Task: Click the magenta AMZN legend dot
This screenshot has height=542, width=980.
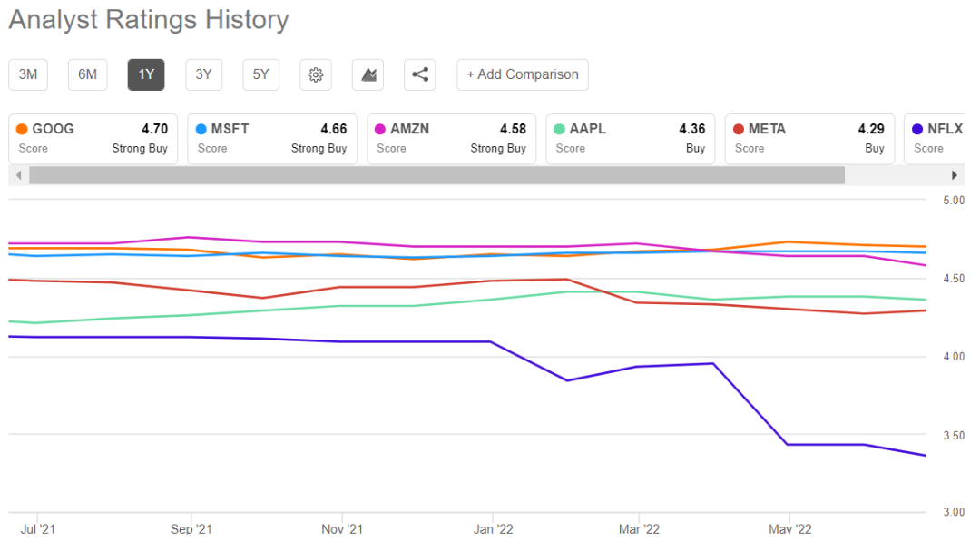Action: [x=380, y=130]
